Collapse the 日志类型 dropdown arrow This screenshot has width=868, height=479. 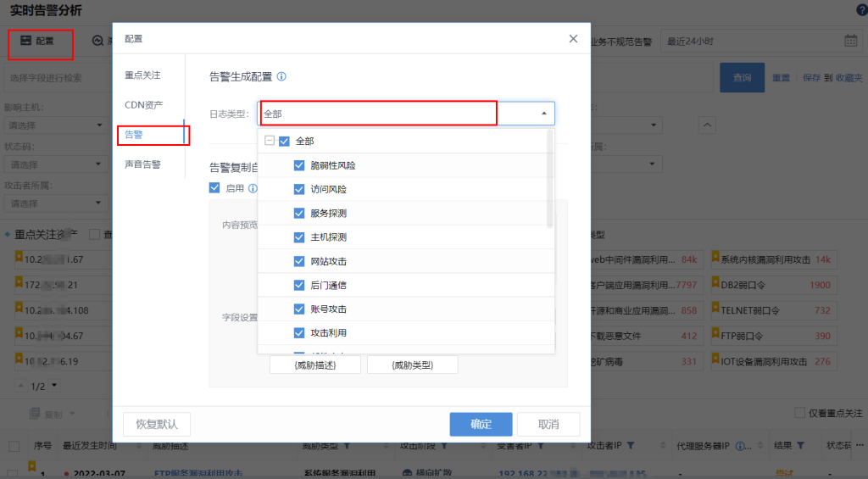[x=543, y=114]
